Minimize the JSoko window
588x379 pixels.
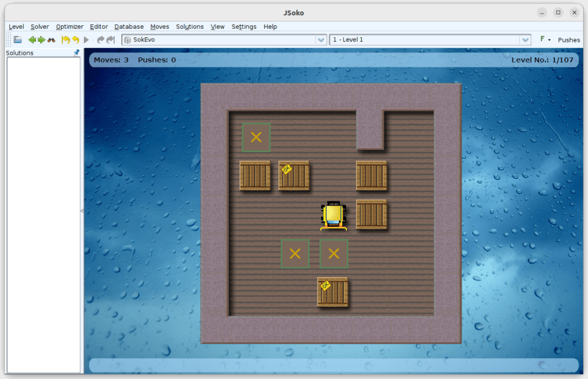click(x=542, y=13)
